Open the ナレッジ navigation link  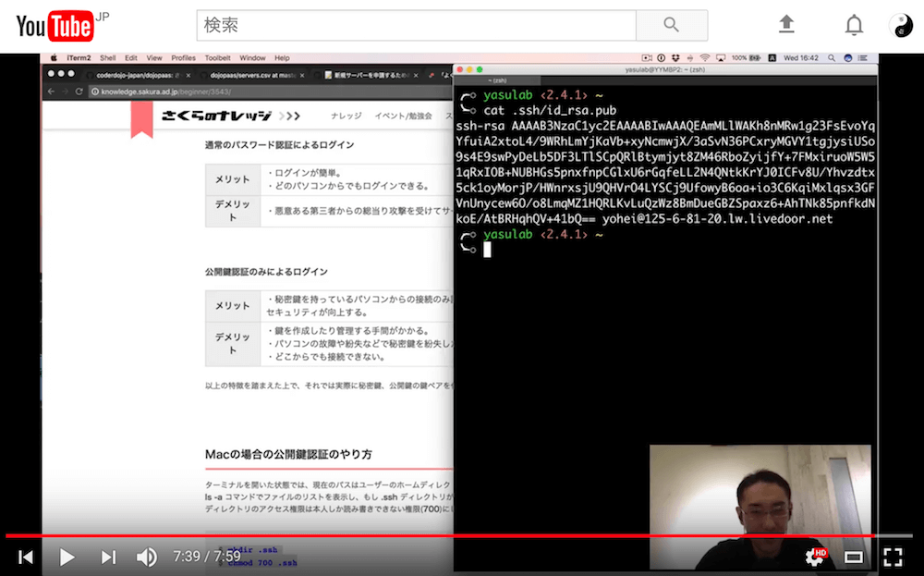[x=346, y=116]
